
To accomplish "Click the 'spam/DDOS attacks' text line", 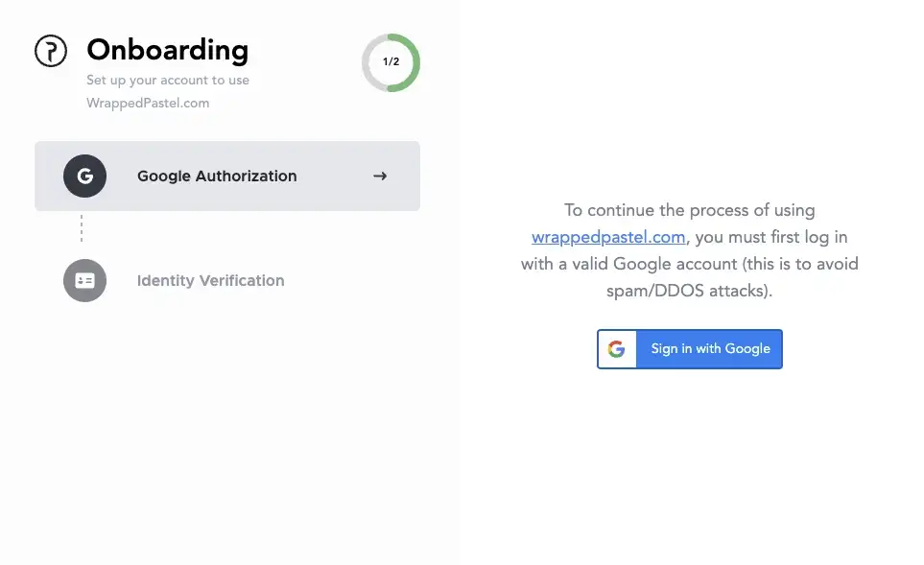I will click(x=689, y=291).
